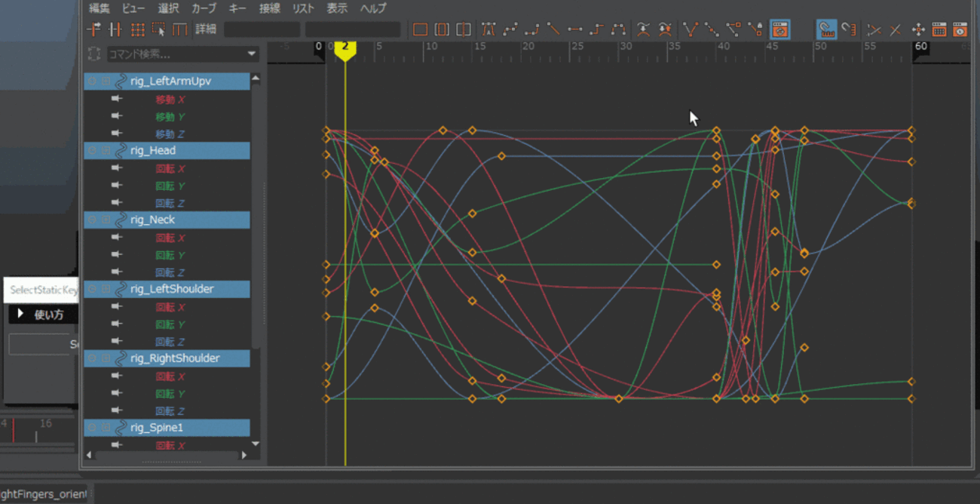
Task: Open the 接線 menu
Action: (x=269, y=8)
